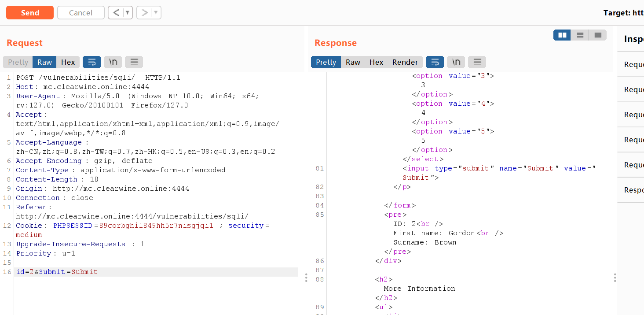
Task: Click the 'ID: 2' response text
Action: pyautogui.click(x=405, y=224)
